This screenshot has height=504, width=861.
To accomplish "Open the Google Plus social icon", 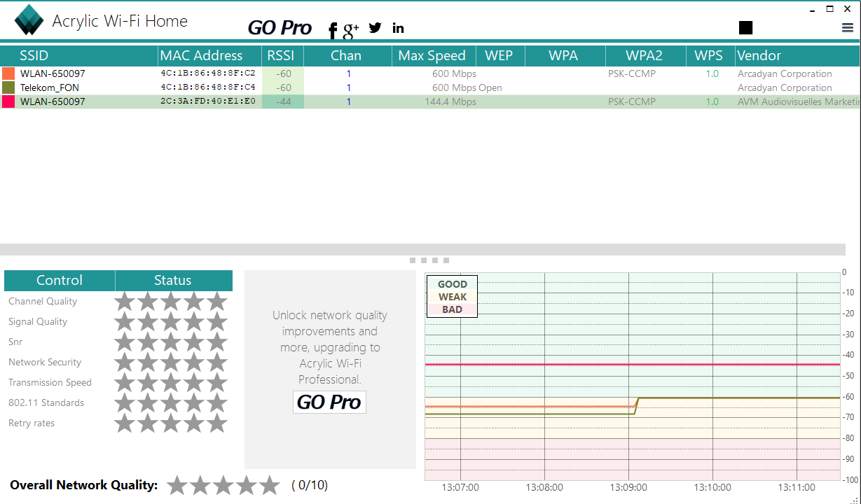I will [x=351, y=29].
